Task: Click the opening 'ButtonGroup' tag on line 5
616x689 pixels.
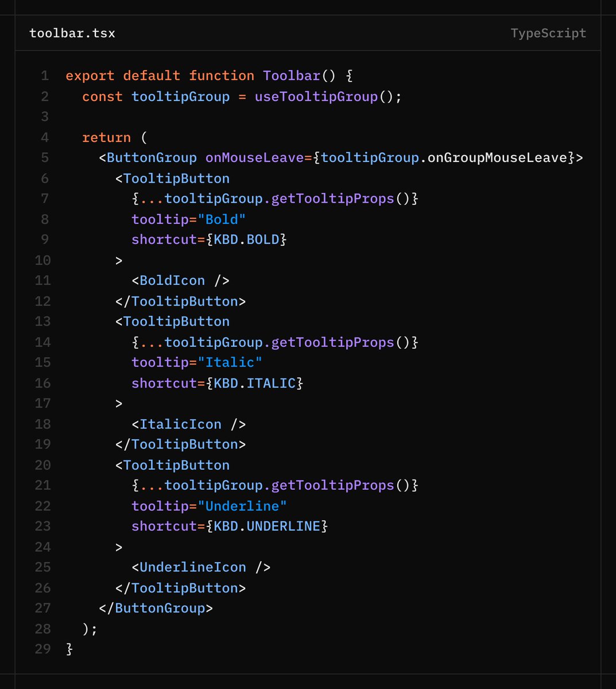Action: pos(152,158)
